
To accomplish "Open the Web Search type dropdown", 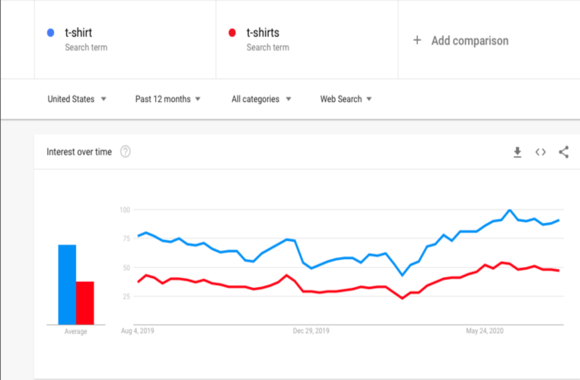I will pyautogui.click(x=346, y=99).
